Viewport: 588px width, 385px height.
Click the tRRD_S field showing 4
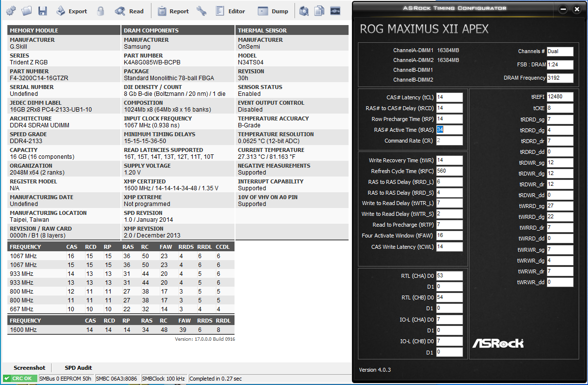(x=449, y=193)
